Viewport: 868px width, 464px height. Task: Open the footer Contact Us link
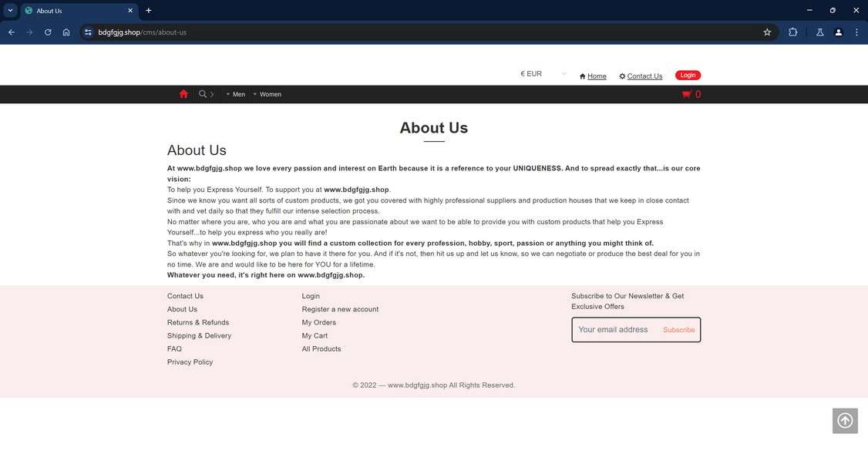click(x=185, y=296)
